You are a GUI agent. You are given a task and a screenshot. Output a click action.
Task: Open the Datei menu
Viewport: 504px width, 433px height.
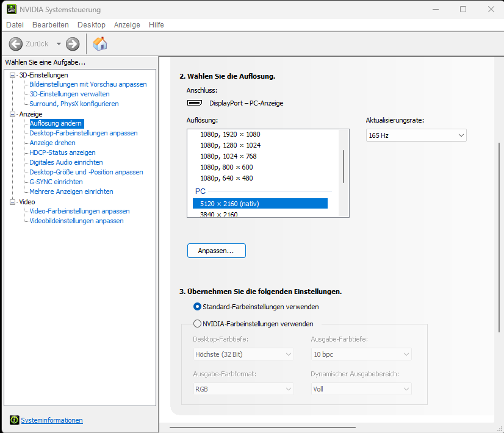point(15,25)
